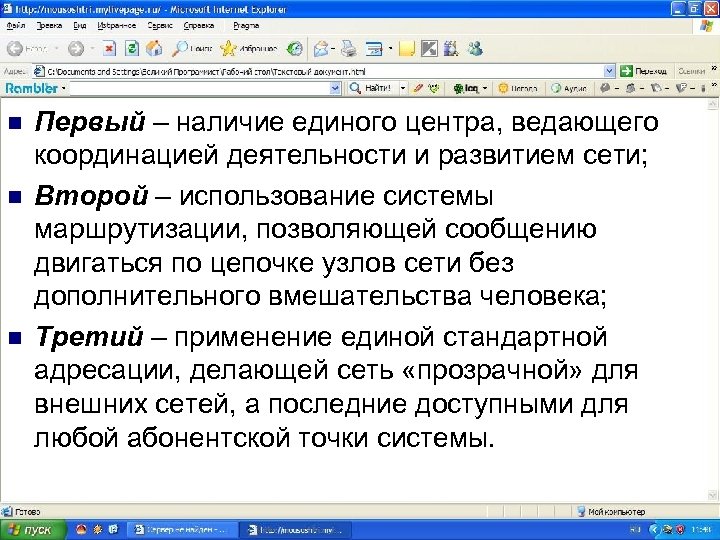Image resolution: width=720 pixels, height=540 pixels.
Task: Click the red quick-launch icon beside the Start button
Action: (81, 529)
